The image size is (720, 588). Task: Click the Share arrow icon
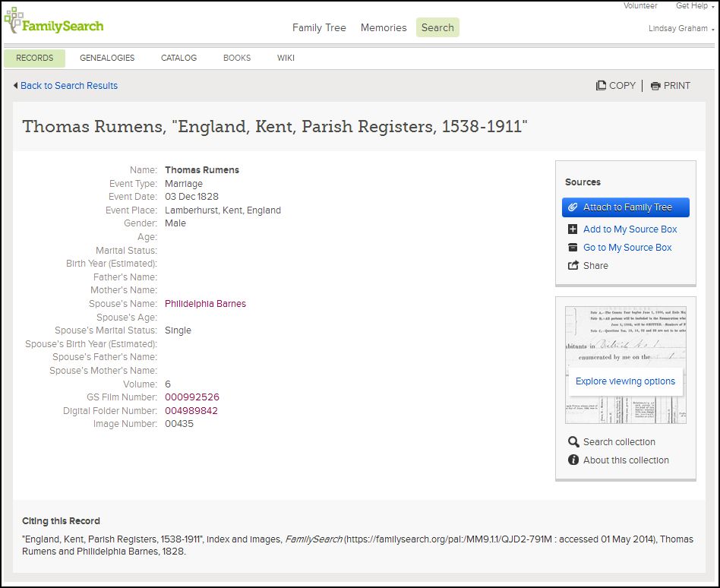573,265
